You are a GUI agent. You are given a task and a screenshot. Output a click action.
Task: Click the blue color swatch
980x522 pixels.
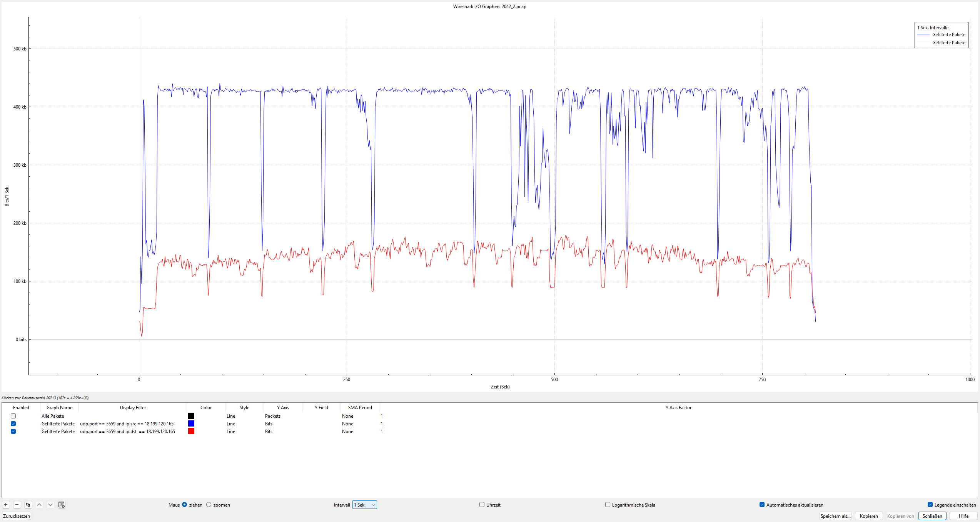[191, 423]
